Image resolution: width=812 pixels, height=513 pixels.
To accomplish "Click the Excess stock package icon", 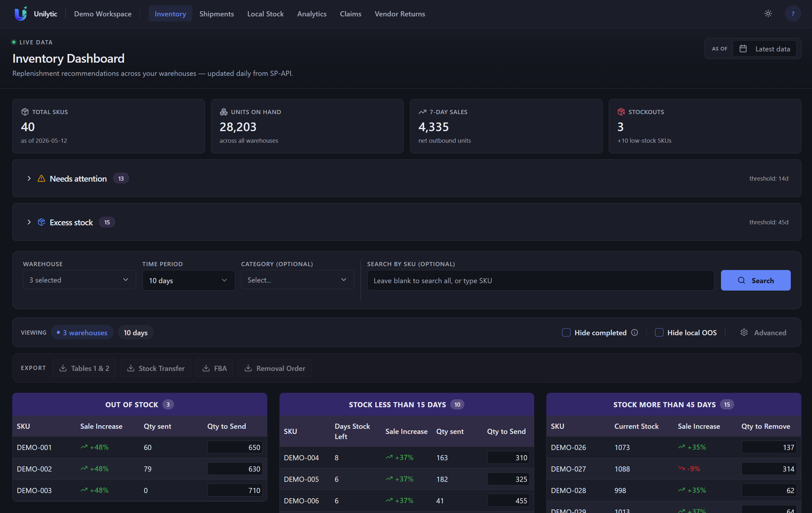I will tap(41, 222).
